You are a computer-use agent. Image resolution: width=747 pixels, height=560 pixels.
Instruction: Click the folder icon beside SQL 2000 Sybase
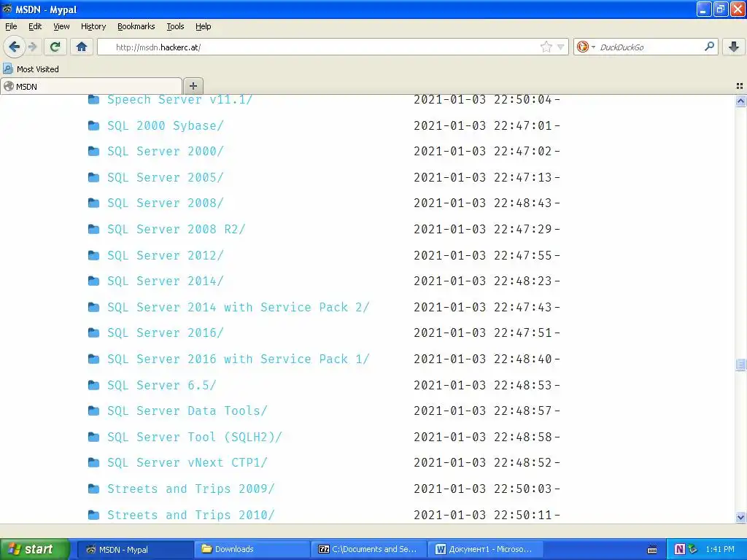pos(94,125)
